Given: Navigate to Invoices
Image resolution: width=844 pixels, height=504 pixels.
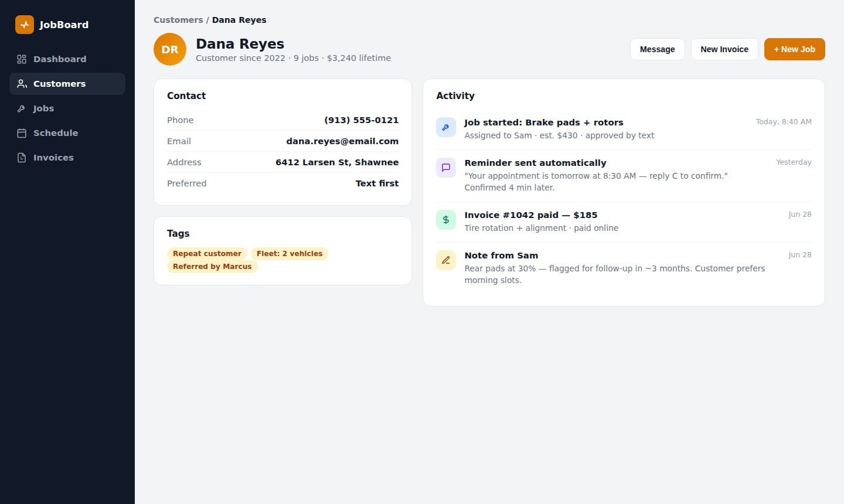Looking at the screenshot, I should (67, 158).
